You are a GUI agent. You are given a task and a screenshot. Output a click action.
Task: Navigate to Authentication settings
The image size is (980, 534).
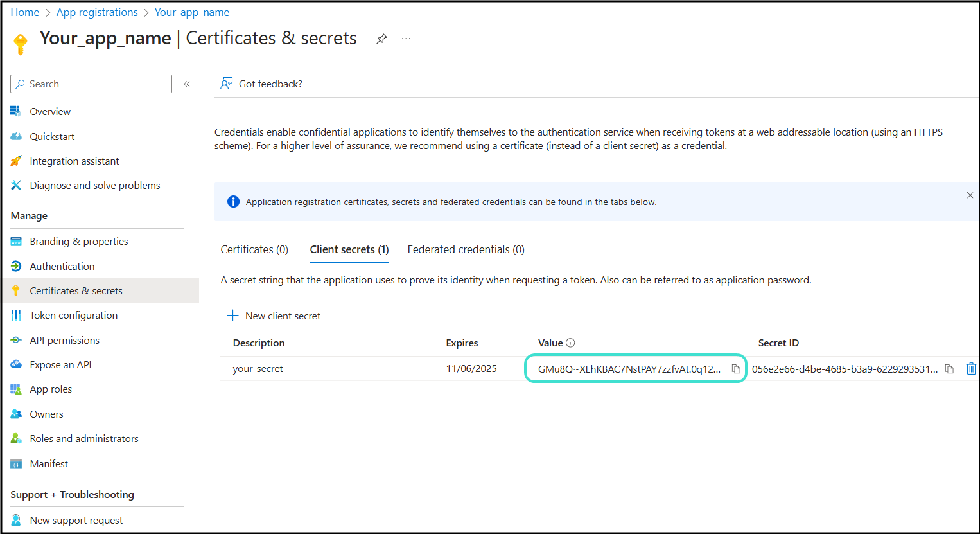[x=62, y=266]
